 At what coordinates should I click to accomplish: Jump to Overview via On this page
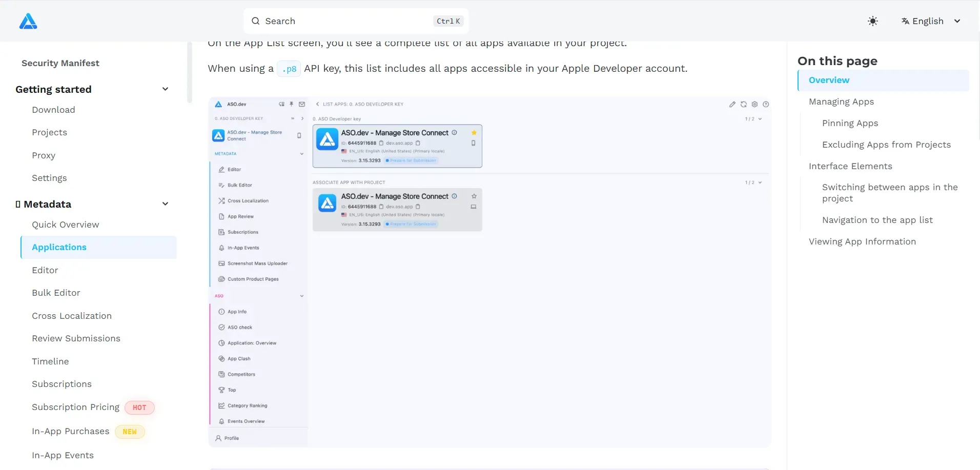coord(828,80)
